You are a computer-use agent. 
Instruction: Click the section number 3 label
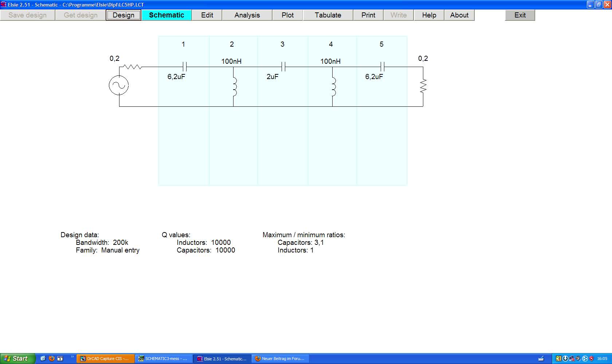[282, 44]
